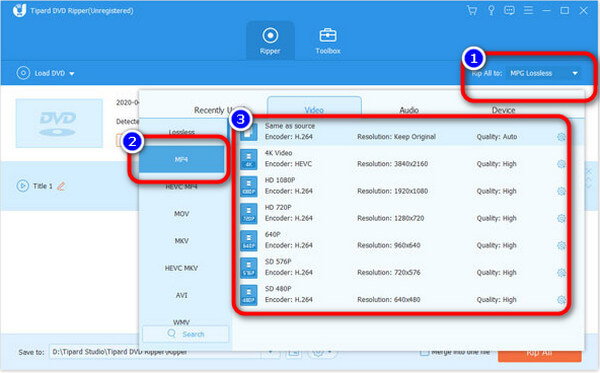Open settings gear for 4K Video
Screen dimensions: 600x373
561,164
